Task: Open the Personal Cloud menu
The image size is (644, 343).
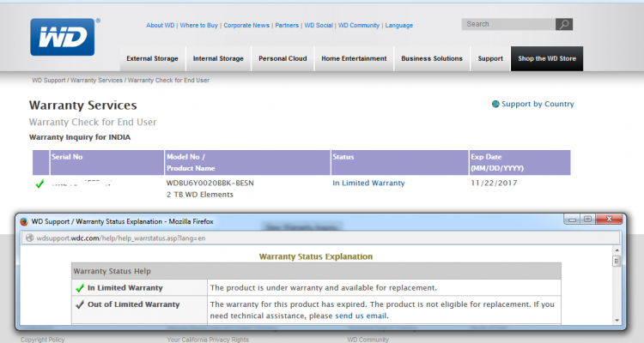Action: point(283,58)
